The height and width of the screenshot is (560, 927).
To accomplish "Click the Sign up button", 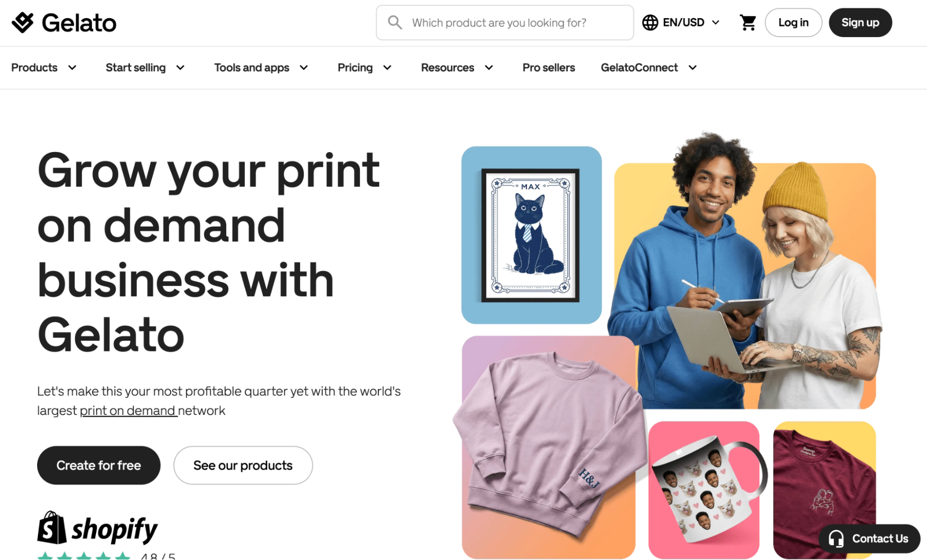I will (x=860, y=22).
